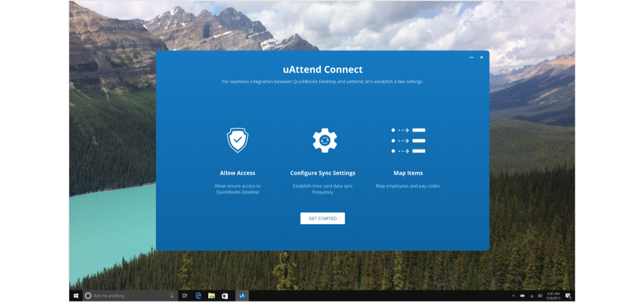Activate the Cortana microphone icon

(172, 296)
